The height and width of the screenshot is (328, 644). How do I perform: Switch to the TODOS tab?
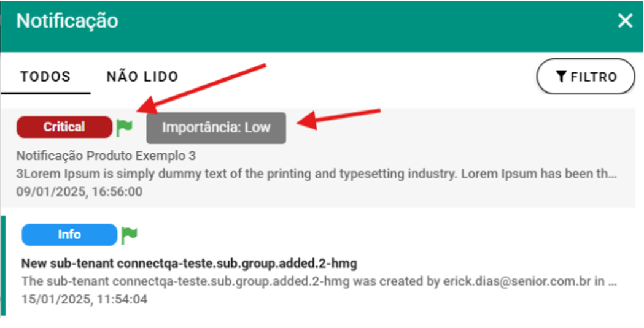point(45,77)
